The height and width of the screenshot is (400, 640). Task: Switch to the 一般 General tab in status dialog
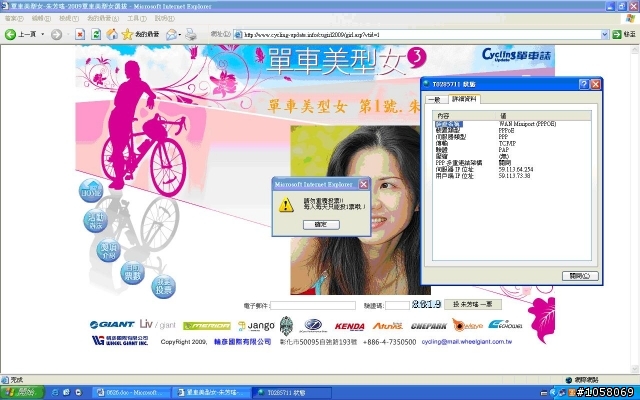click(436, 100)
